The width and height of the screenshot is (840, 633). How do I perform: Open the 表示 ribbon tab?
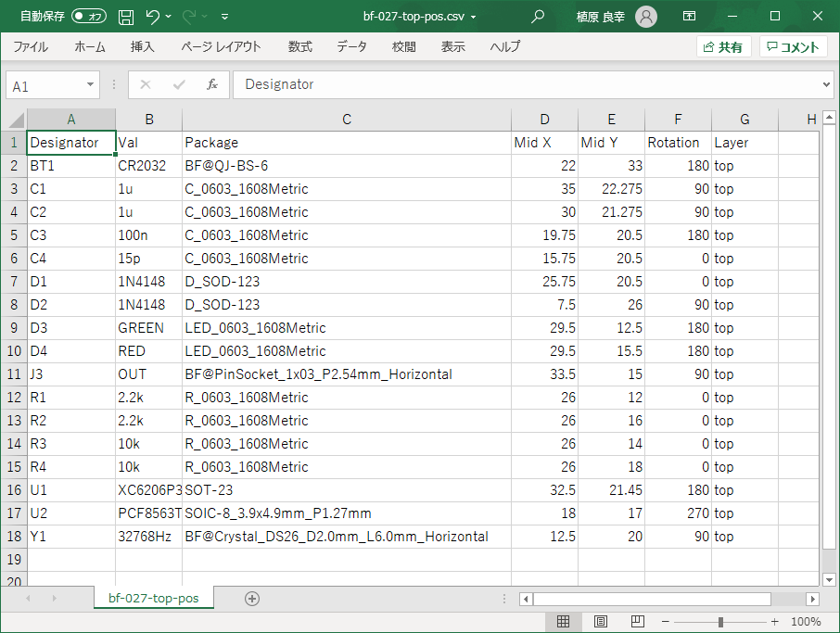[x=453, y=46]
